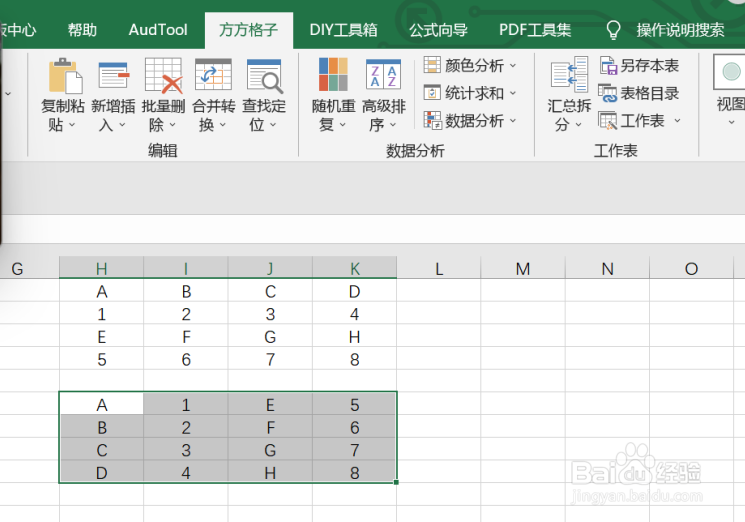The width and height of the screenshot is (745, 522).
Task: Click the shaded cell containing G
Action: pyautogui.click(x=270, y=449)
